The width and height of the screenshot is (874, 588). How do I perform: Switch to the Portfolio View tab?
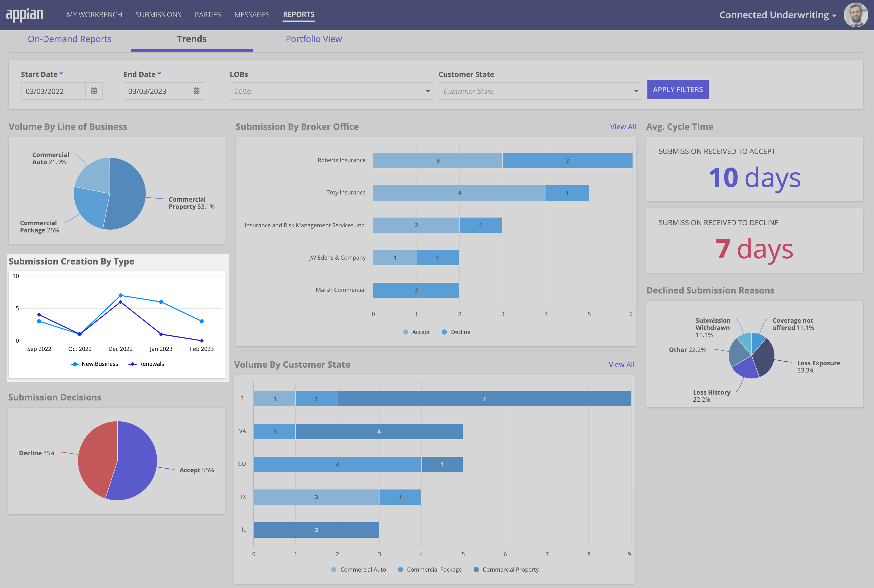tap(314, 39)
